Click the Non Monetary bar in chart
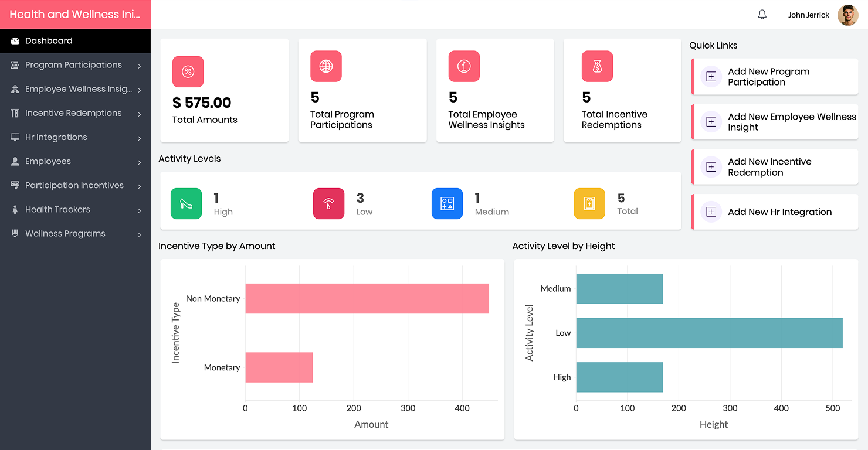The image size is (868, 450). (x=367, y=298)
